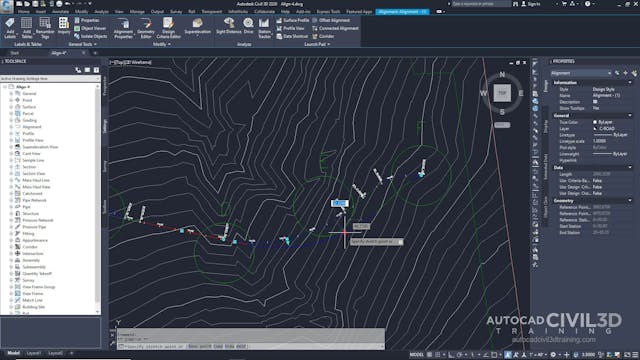Screen dimensions: 640x360
Task: Toggle grid display in status bar
Action: (x=429, y=355)
